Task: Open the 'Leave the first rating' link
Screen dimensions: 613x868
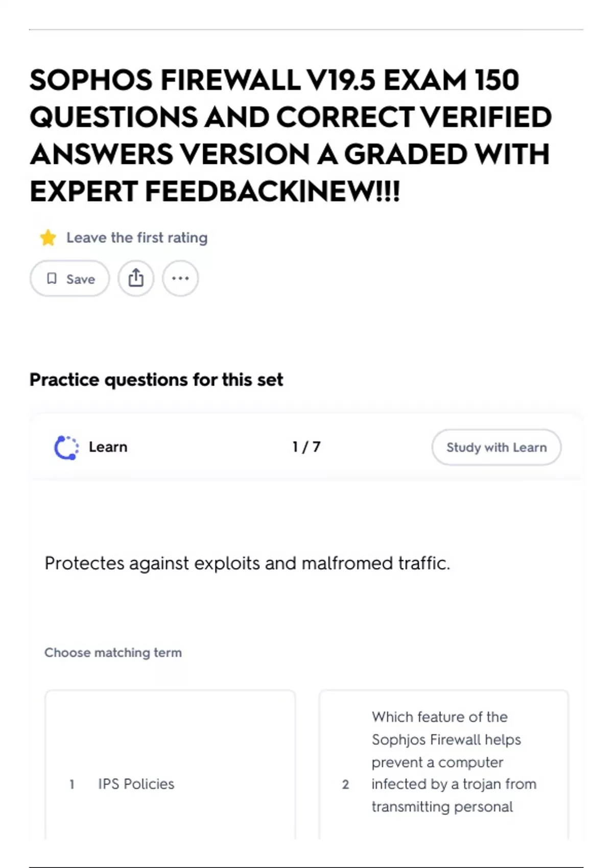Action: [x=137, y=238]
